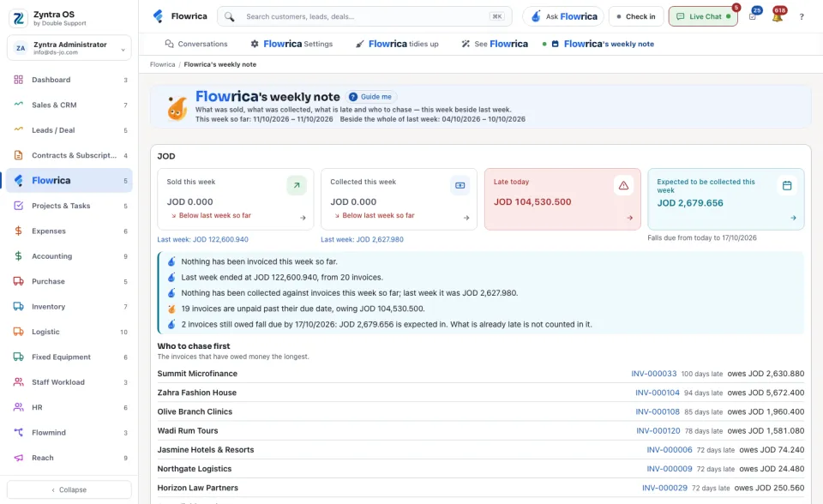This screenshot has height=504, width=823.
Task: Click the Late today warning icon
Action: point(623,185)
